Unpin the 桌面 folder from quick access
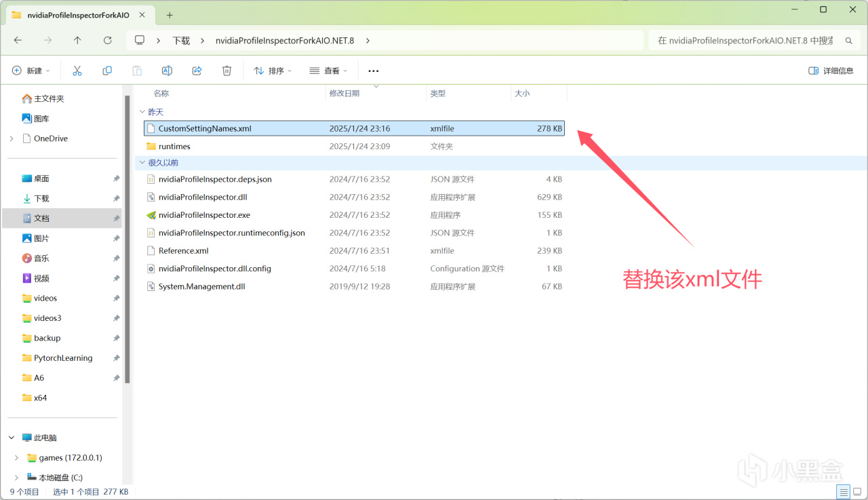Viewport: 868px width, 500px height. point(116,178)
